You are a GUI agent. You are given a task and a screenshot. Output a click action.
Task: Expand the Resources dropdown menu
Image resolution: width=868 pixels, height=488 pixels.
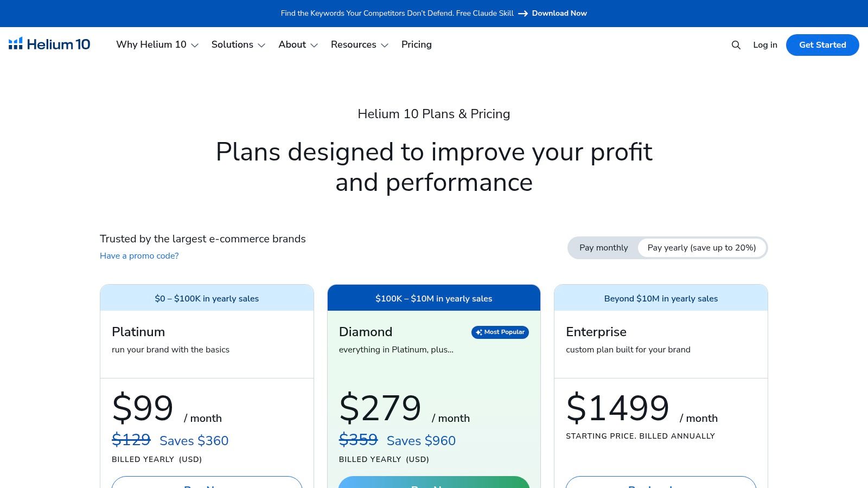coord(360,44)
